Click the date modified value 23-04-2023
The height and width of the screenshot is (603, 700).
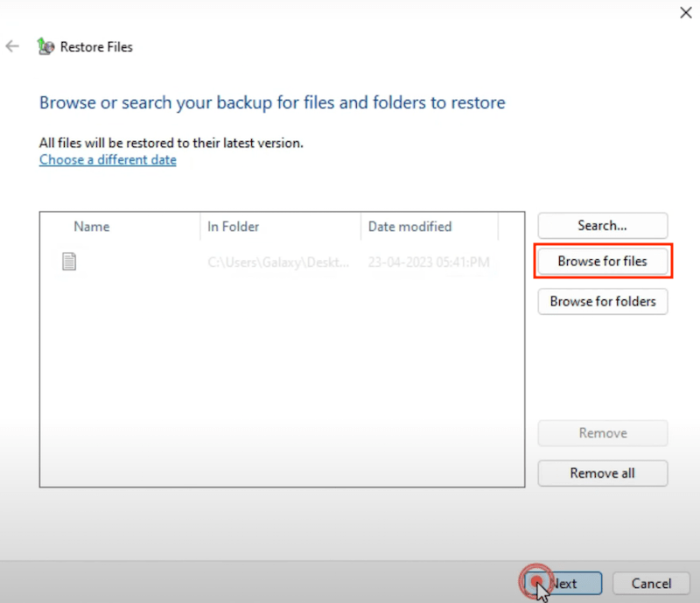pyautogui.click(x=429, y=262)
